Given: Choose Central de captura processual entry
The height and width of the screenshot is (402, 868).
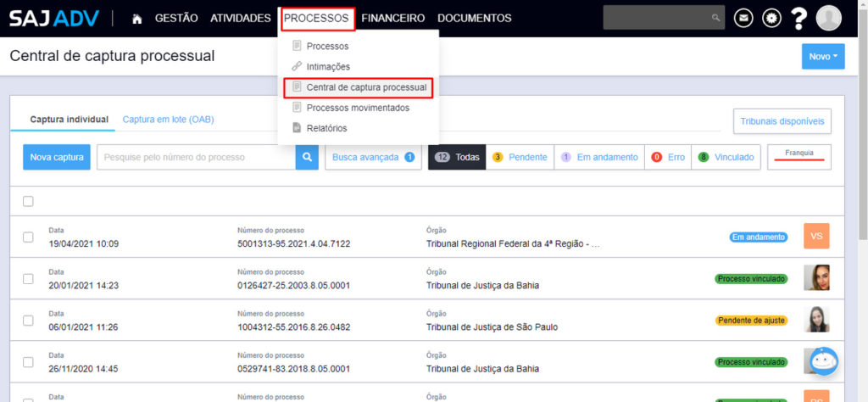Looking at the screenshot, I should coord(359,87).
